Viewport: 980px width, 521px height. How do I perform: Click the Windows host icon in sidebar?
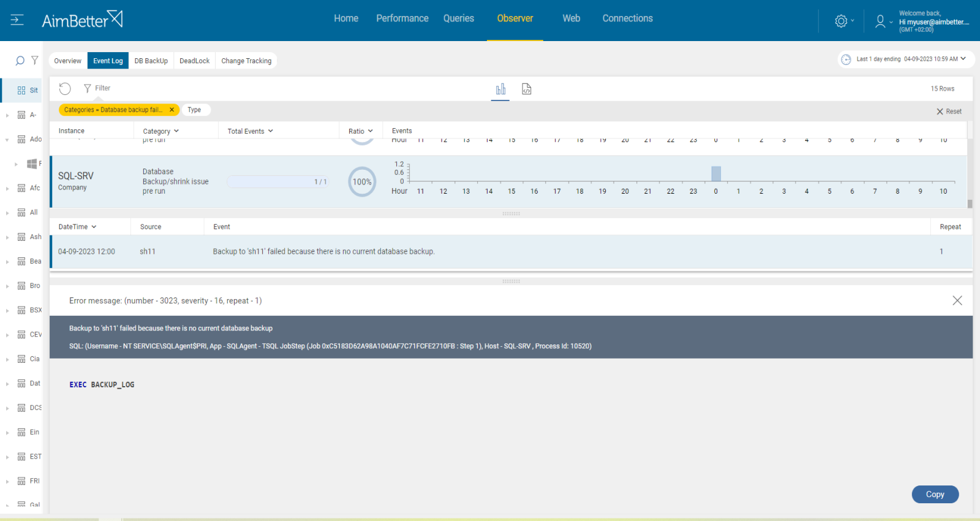click(32, 164)
